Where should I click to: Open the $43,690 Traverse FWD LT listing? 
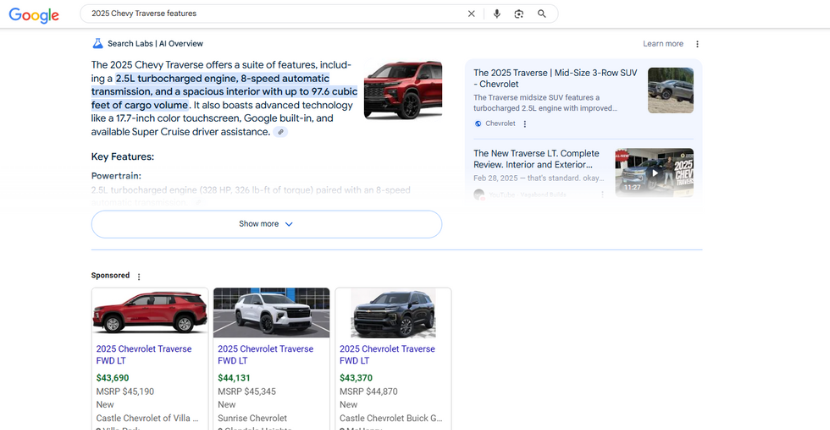(x=143, y=355)
